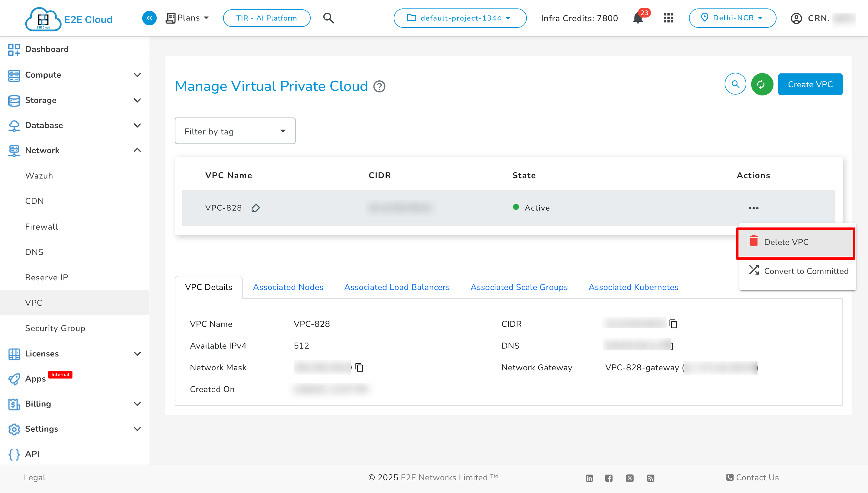The image size is (868, 493).
Task: Collapse the sidebar with double-chevron button
Action: click(x=149, y=18)
